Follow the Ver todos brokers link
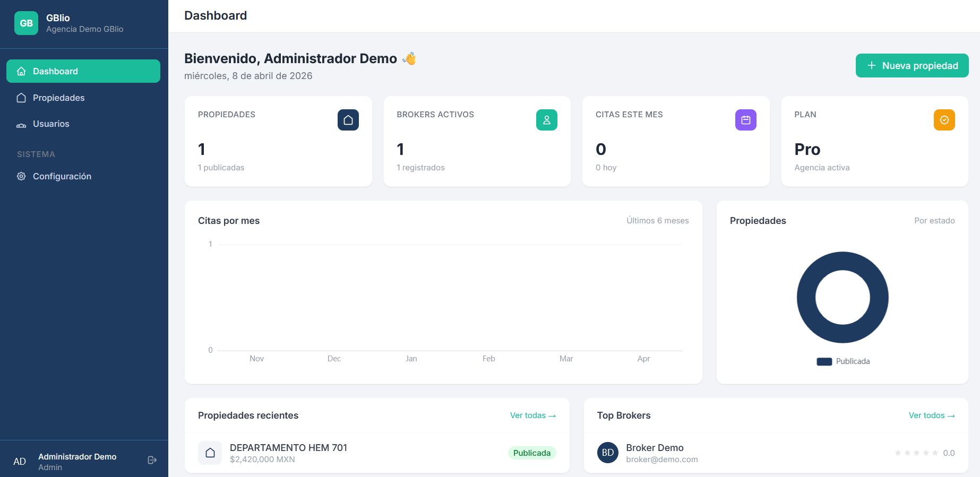The height and width of the screenshot is (477, 980). point(931,415)
